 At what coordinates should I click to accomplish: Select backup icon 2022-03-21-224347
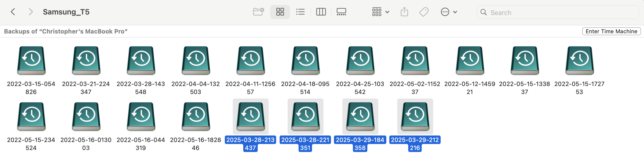[86, 60]
